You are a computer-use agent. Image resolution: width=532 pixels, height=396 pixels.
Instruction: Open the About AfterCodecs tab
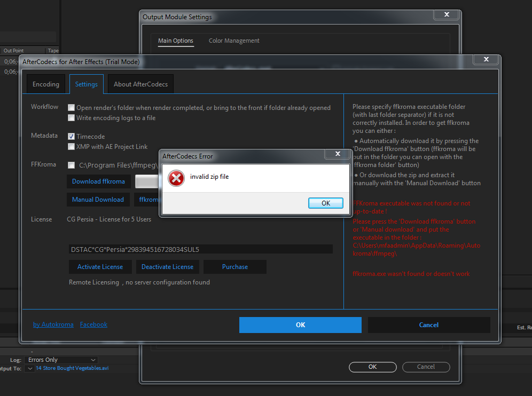140,84
